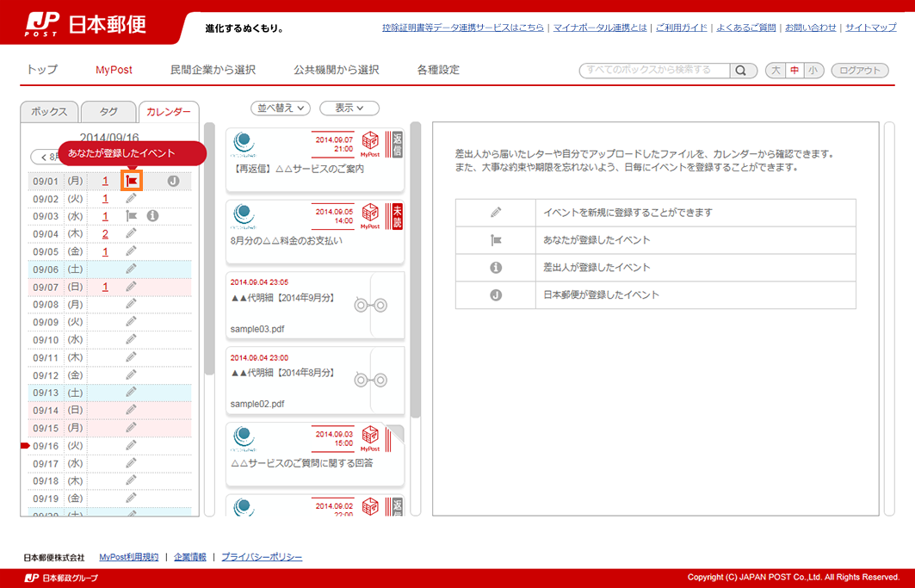Open 民間企業から選択 menu
Viewport: 915px width, 588px height.
[x=213, y=70]
